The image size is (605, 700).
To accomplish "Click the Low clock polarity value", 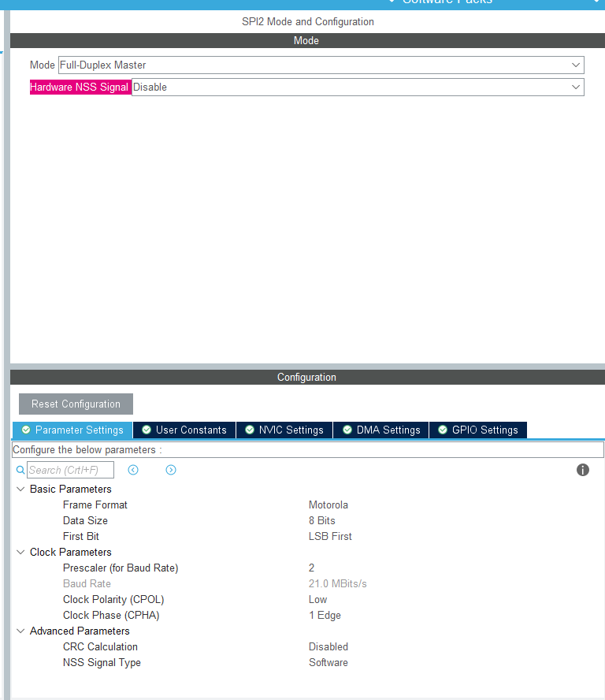I will 317,599.
